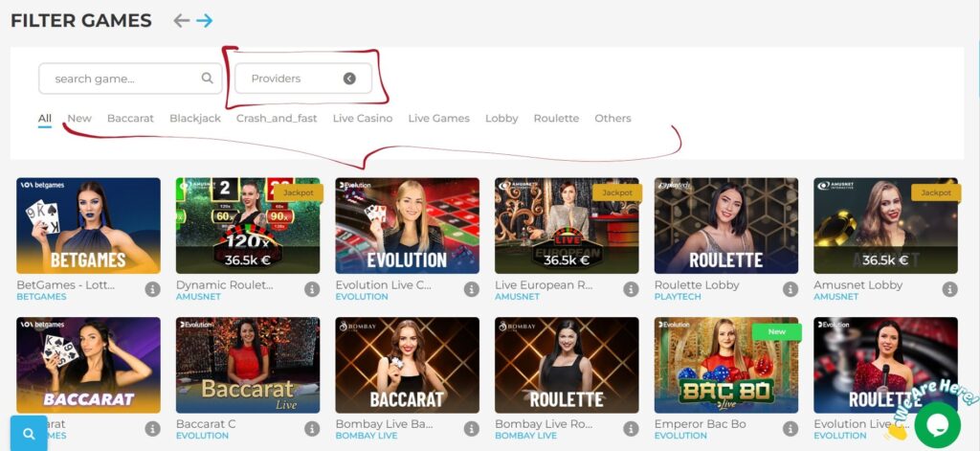Select the Lobby category tab
Viewport: 980px width, 451px height.
(x=501, y=118)
